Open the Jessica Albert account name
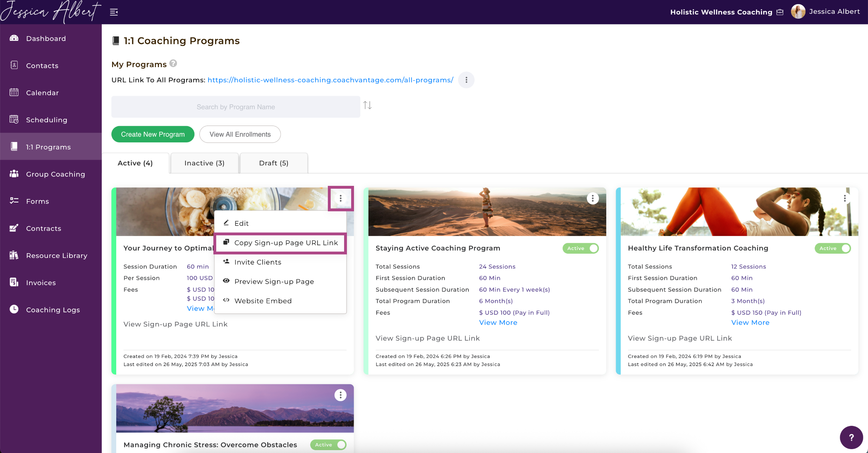 pos(834,12)
